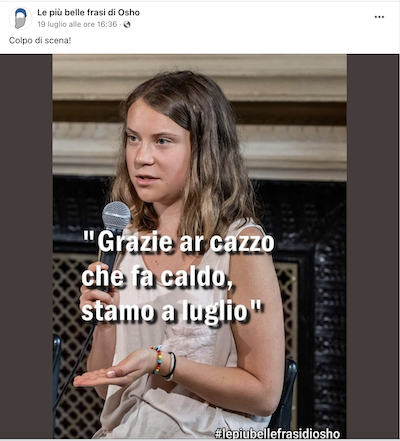The image size is (400, 441).
Task: Click the page profile avatar icon
Action: point(20,18)
